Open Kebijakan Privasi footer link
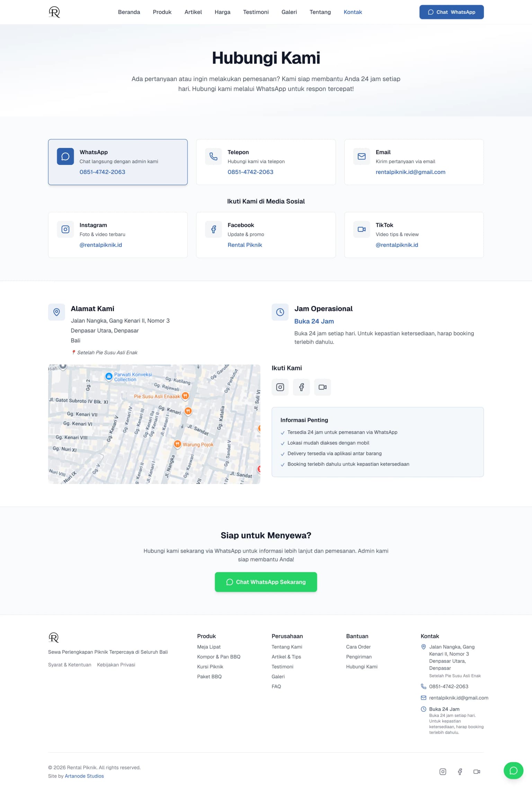532x791 pixels. 116,665
